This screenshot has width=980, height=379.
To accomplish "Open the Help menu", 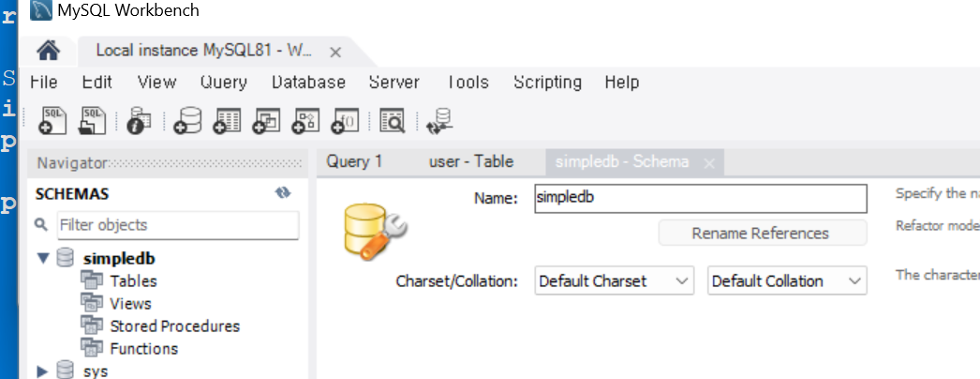I will pos(622,82).
